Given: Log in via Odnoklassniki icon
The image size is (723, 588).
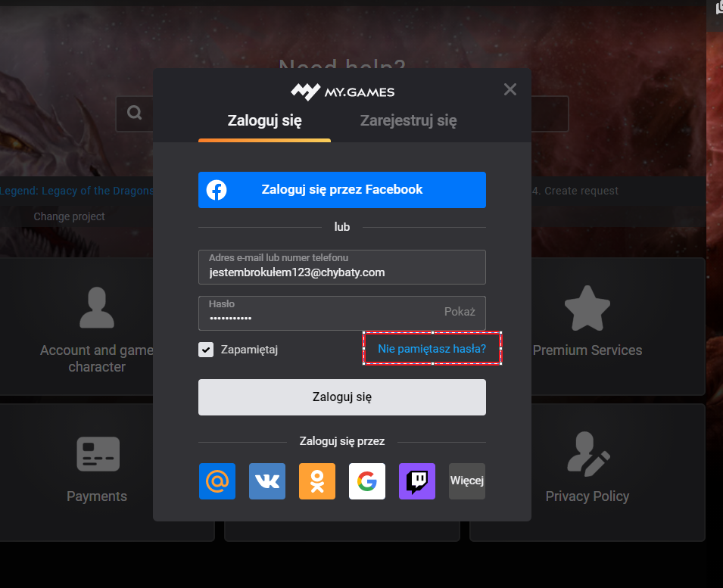Looking at the screenshot, I should (x=317, y=481).
